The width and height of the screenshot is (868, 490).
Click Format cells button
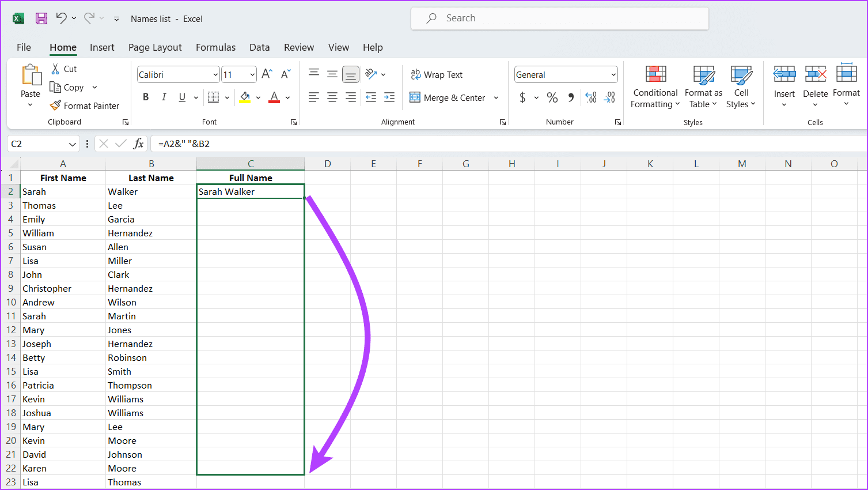coord(846,85)
